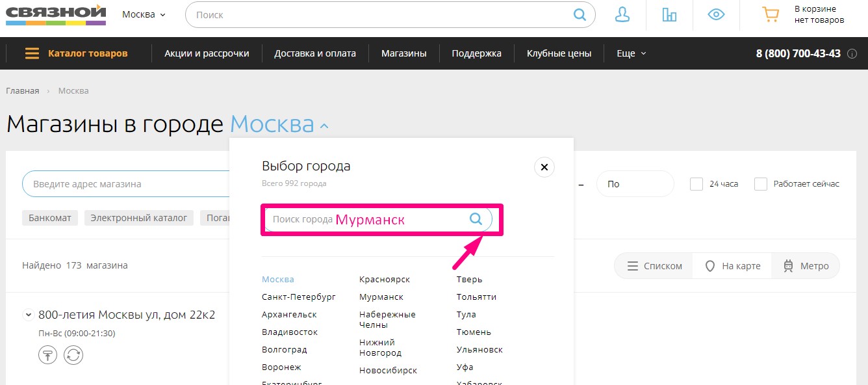
Task: Click the hamburger catalog icon
Action: [x=32, y=53]
